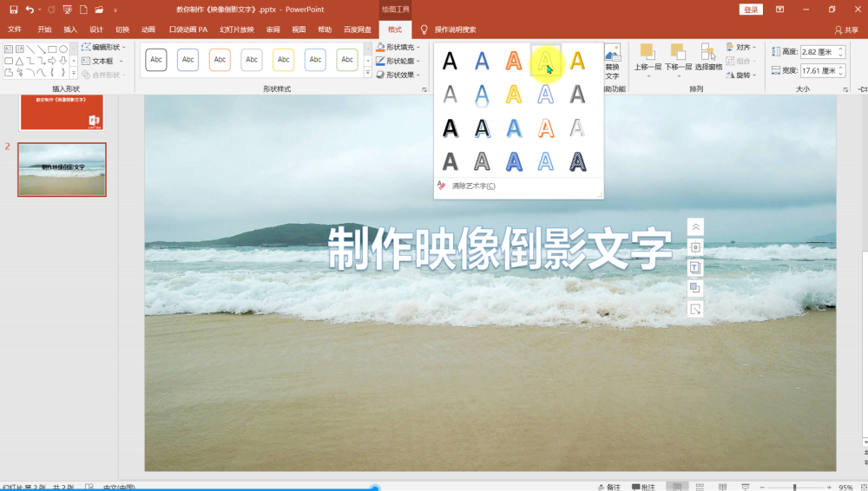Click the zoom slider in status bar
The height and width of the screenshot is (491, 868).
[x=794, y=488]
